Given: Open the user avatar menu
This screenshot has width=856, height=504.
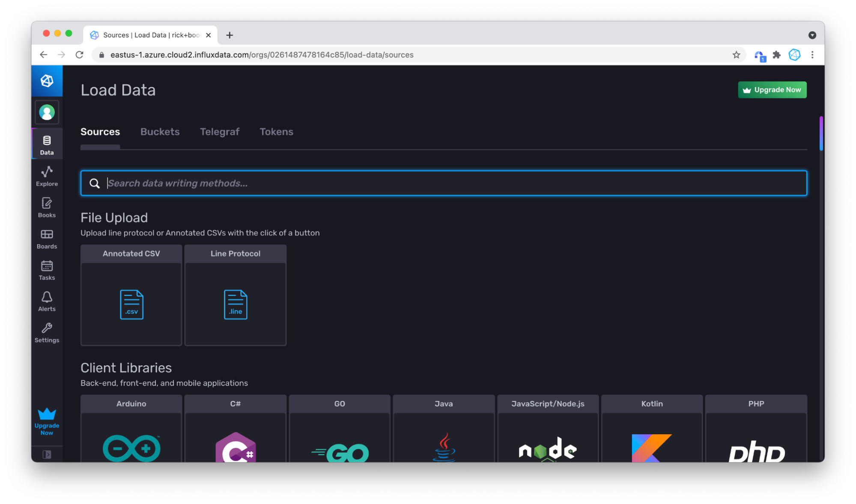Looking at the screenshot, I should point(47,113).
